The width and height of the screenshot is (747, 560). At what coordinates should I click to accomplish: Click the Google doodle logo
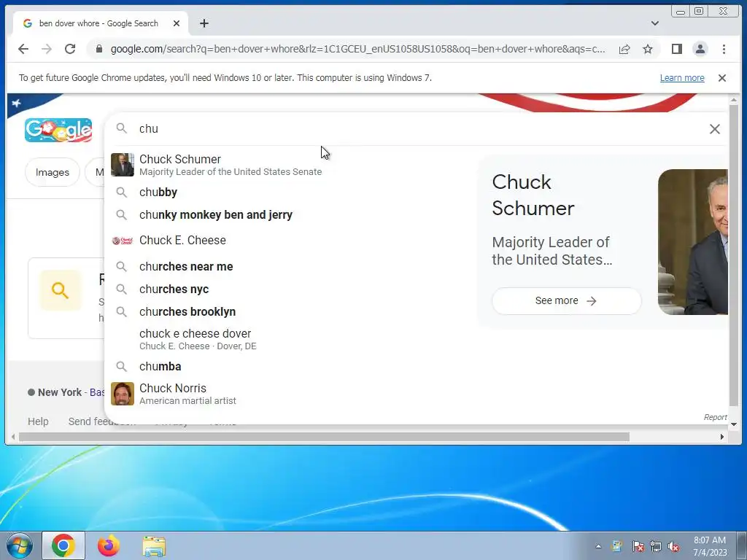pyautogui.click(x=58, y=130)
